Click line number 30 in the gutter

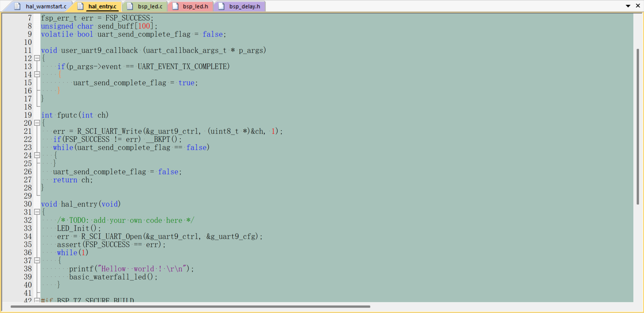[x=28, y=204]
